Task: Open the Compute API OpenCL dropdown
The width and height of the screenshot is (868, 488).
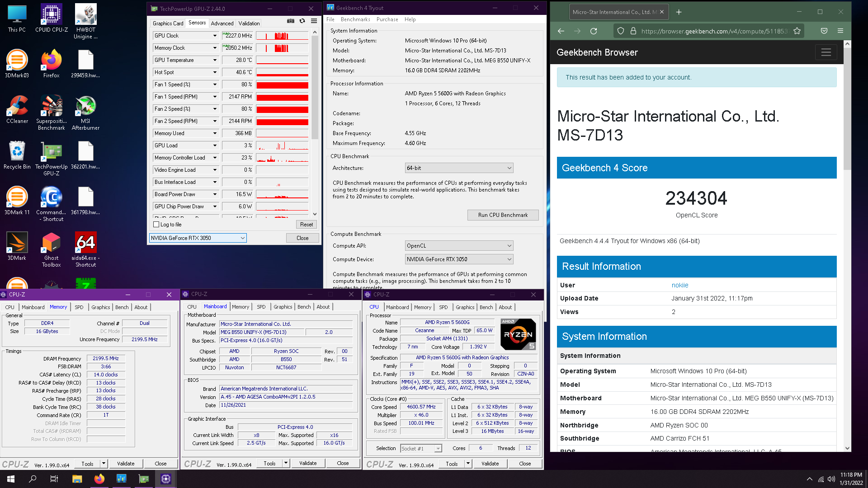Action: pyautogui.click(x=459, y=246)
